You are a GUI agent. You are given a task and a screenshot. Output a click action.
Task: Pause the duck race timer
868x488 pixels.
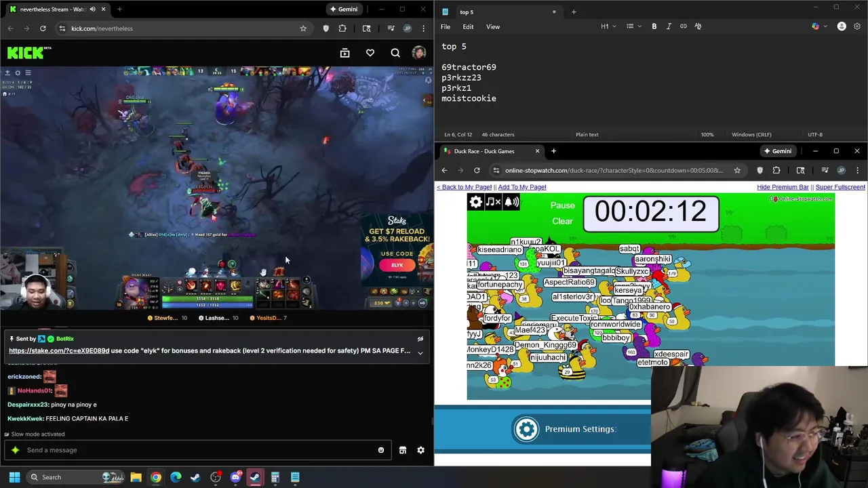[562, 205]
